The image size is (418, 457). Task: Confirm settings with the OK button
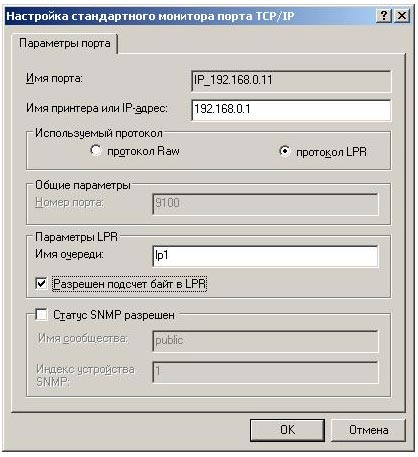pos(287,430)
